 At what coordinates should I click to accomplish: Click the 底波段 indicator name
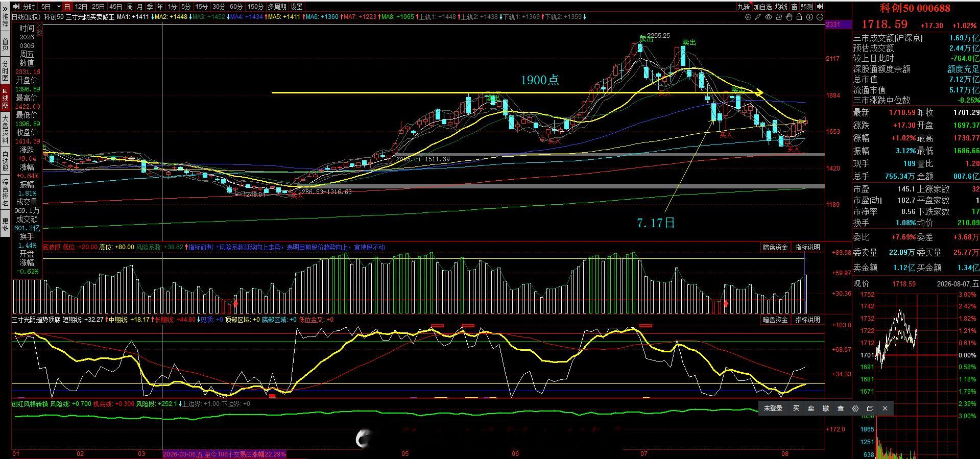51,247
